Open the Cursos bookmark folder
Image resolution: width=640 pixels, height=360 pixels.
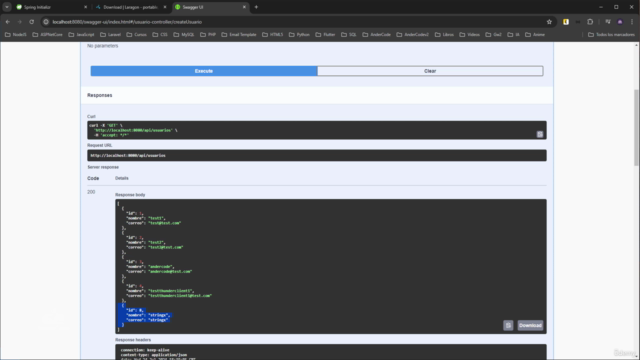(136, 35)
